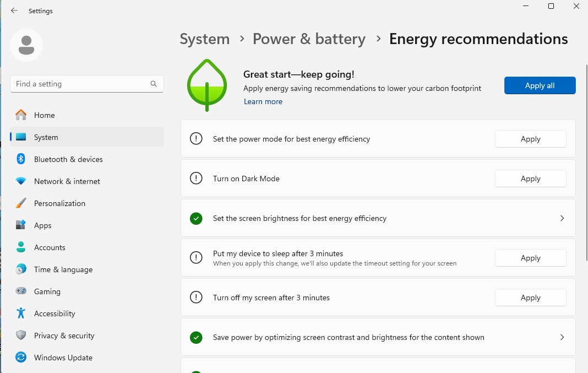
Task: Click the Privacy & security shield icon
Action: click(x=21, y=335)
